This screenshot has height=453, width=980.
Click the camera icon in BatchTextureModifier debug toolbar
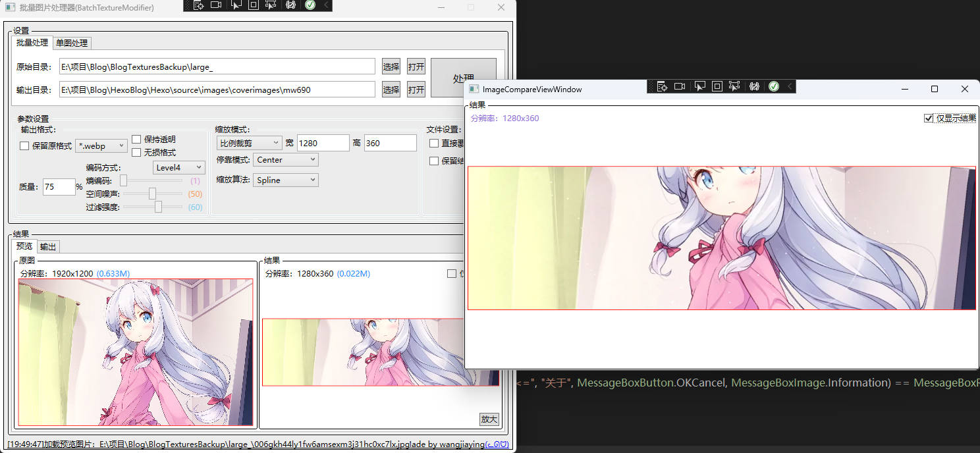(x=216, y=5)
